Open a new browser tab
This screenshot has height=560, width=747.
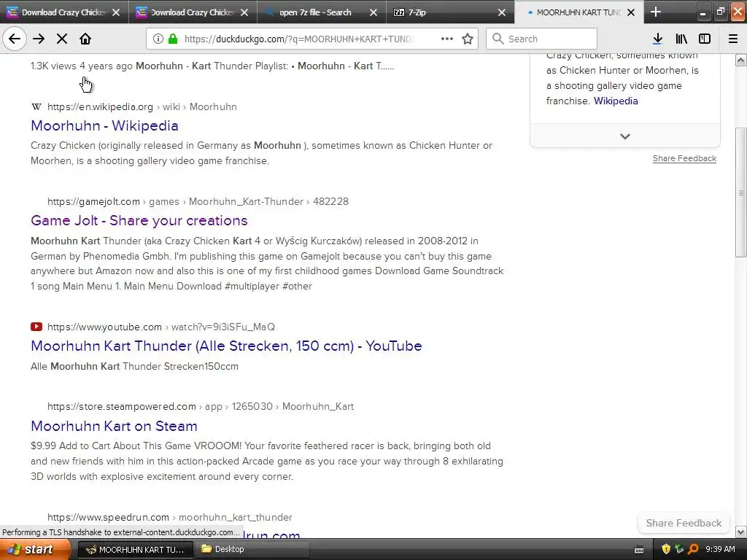pyautogui.click(x=656, y=12)
